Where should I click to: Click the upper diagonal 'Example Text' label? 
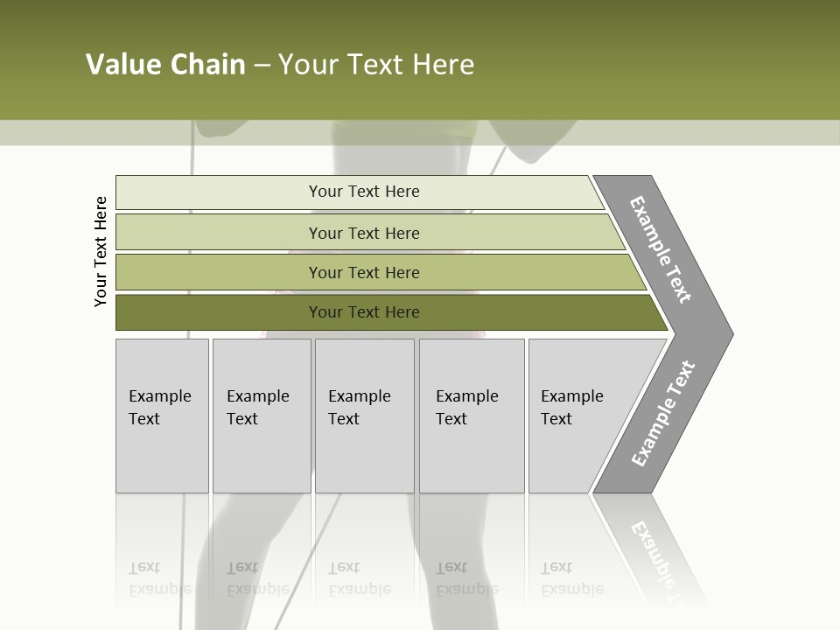tap(660, 249)
